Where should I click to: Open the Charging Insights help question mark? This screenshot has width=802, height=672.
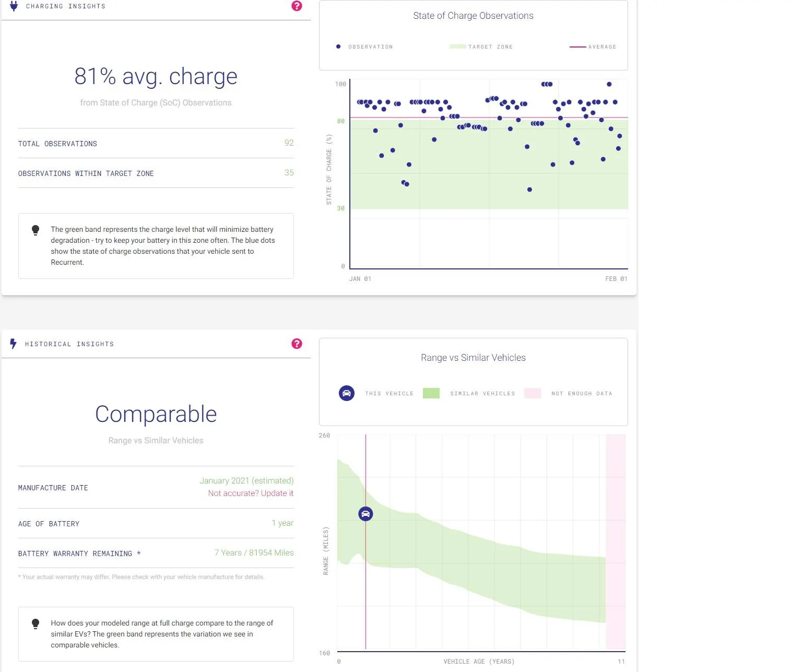297,6
